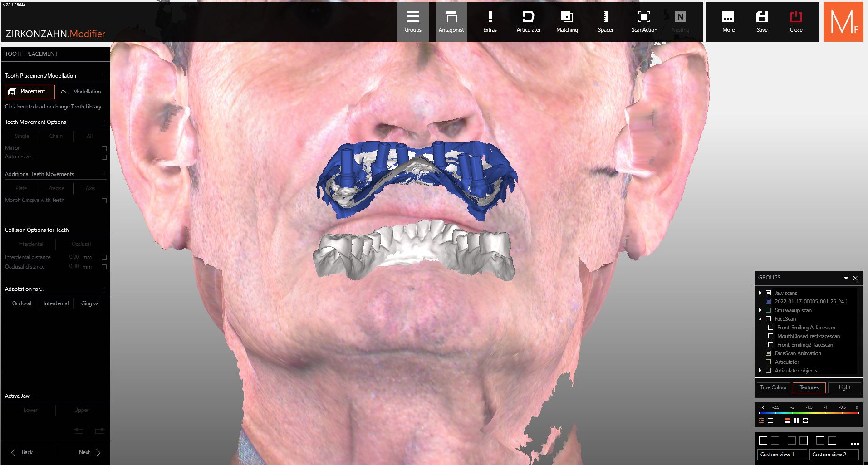The height and width of the screenshot is (465, 868).
Task: Click 'here' link to load Tooth Library
Action: click(x=22, y=107)
